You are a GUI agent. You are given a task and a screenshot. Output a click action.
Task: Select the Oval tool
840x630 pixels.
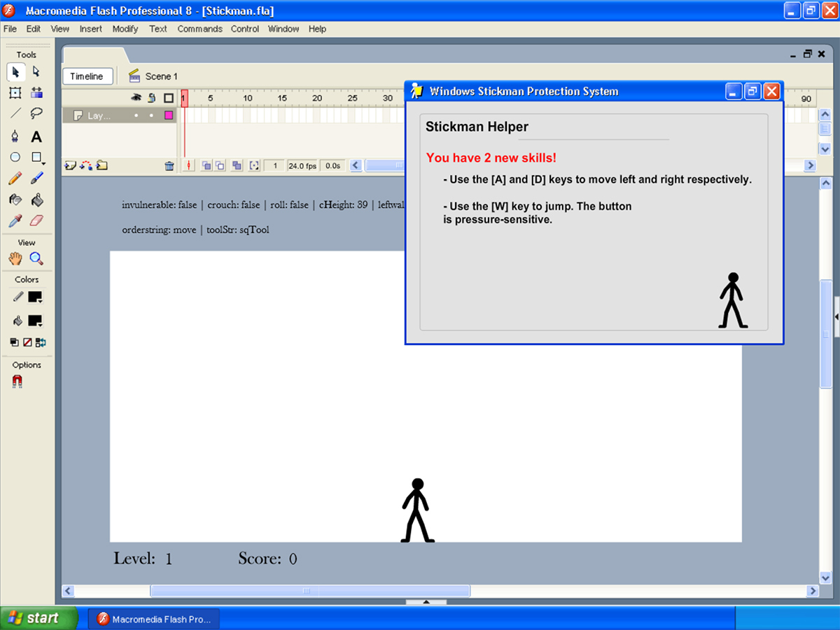click(x=15, y=157)
